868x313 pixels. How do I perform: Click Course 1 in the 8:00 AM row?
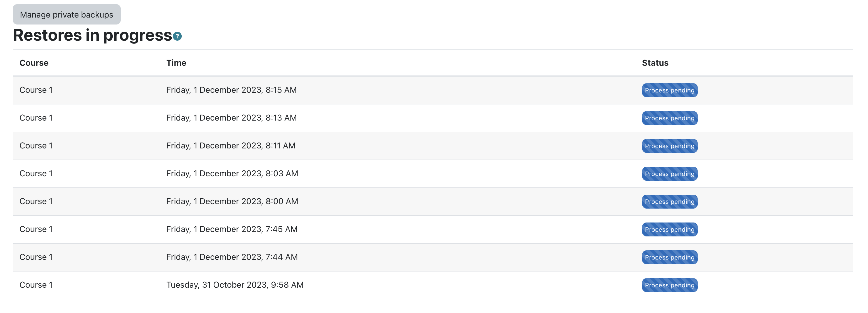[x=36, y=201]
